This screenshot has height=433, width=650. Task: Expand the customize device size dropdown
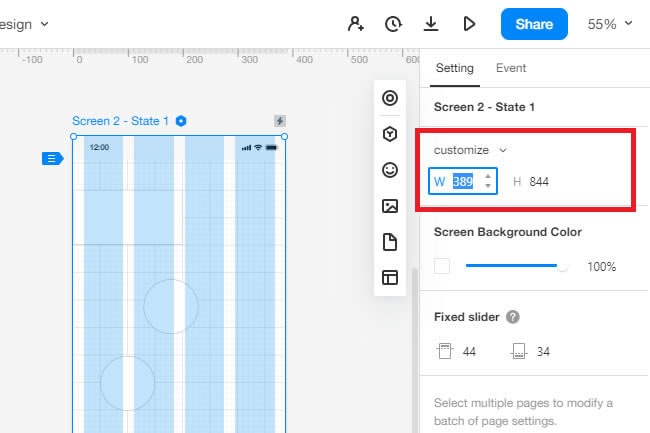click(470, 150)
